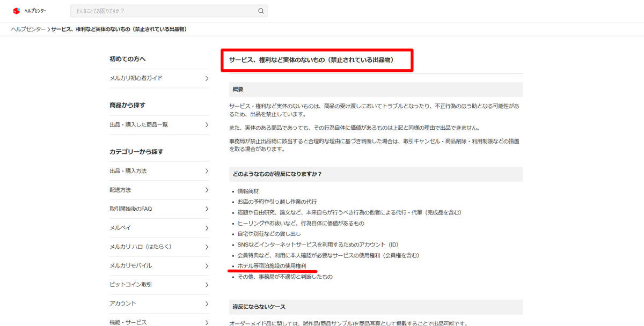644x326 pixels.
Task: Click chevron beside 配送方法
Action: tap(207, 190)
